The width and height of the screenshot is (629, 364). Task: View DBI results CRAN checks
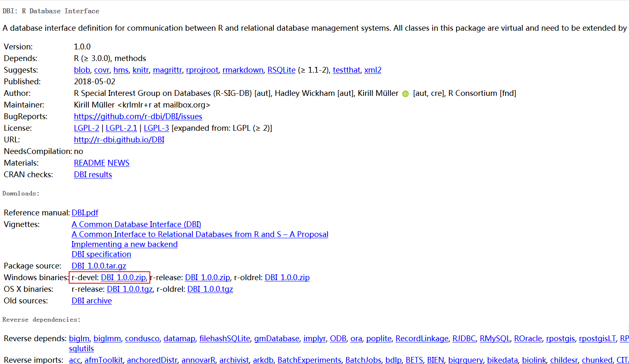(x=93, y=175)
